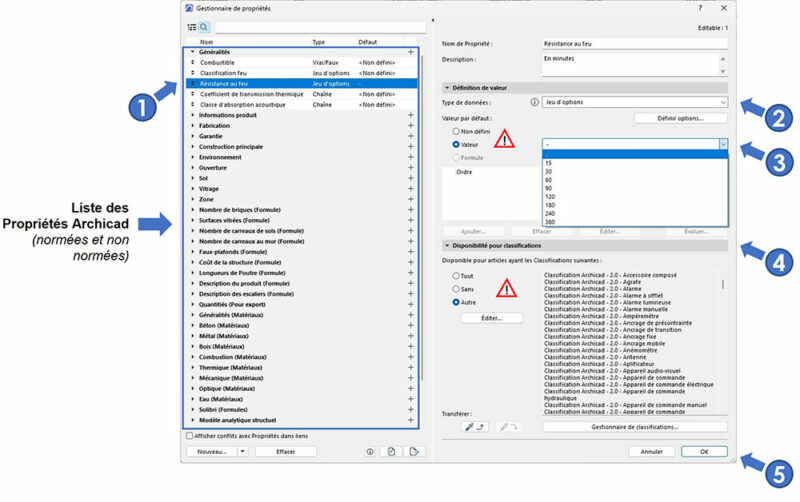Click plus icon on Environnement row
Screen dimensions: 800x502
pos(411,157)
